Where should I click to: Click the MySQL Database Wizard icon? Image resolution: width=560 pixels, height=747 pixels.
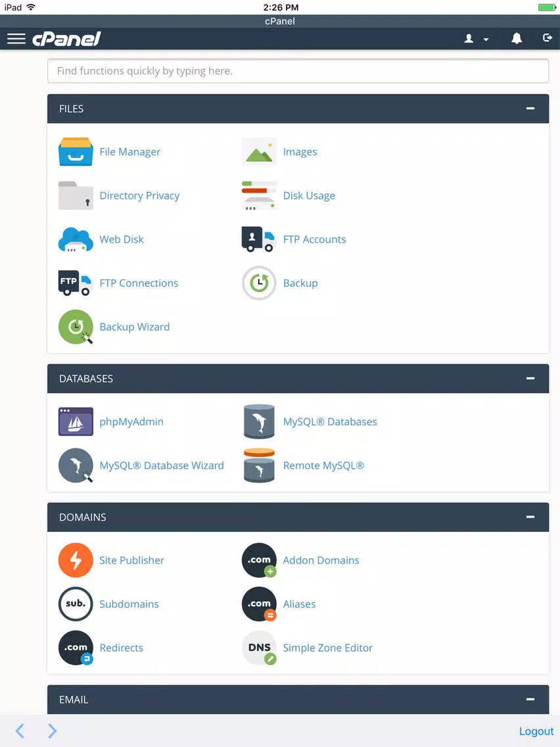pos(76,466)
